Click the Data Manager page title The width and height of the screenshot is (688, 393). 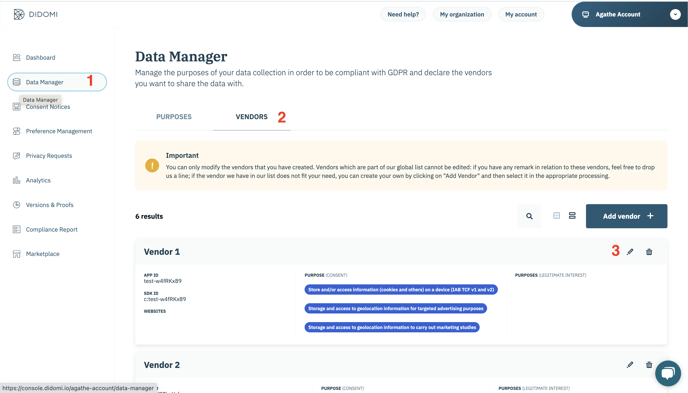click(x=181, y=57)
